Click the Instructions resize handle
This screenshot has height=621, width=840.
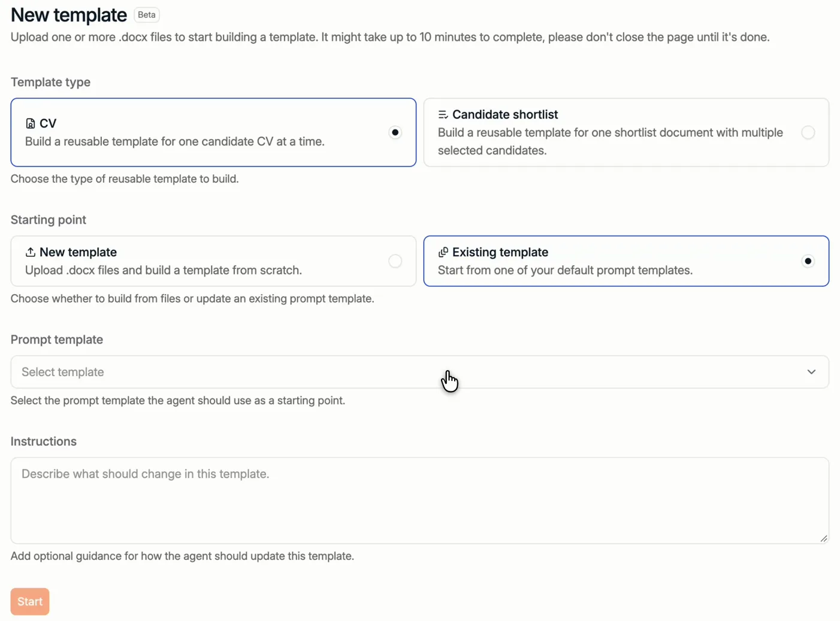point(824,538)
